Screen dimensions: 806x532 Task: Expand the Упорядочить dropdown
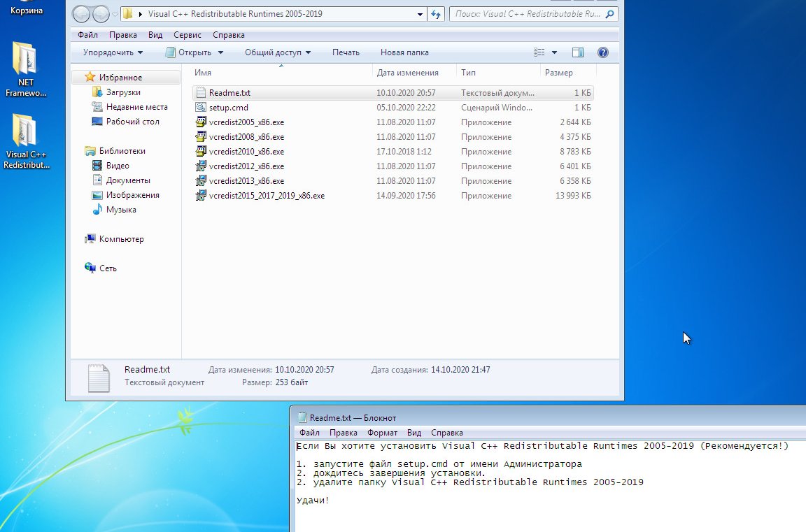click(x=113, y=52)
